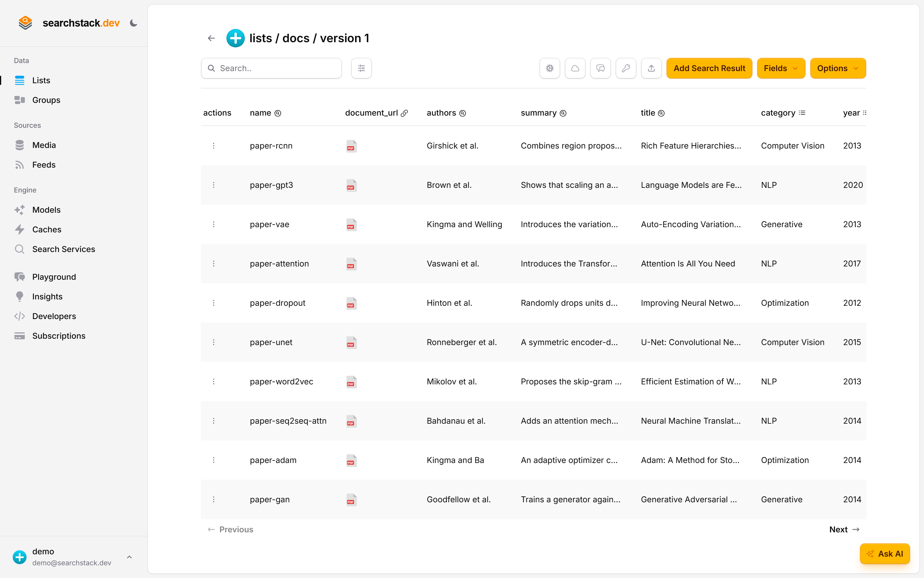Open actions menu for paper-unet row

point(213,342)
